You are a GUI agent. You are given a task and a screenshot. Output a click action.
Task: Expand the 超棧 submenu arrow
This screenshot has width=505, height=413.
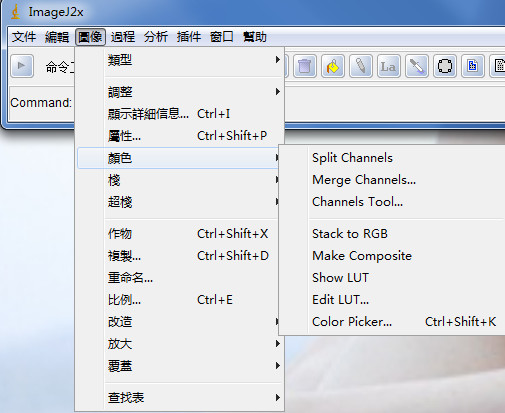coord(277,202)
